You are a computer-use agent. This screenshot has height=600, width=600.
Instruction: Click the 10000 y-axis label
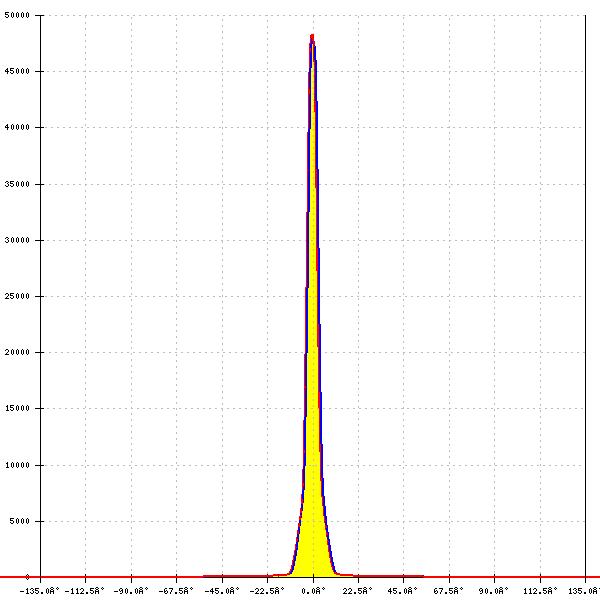(17, 465)
